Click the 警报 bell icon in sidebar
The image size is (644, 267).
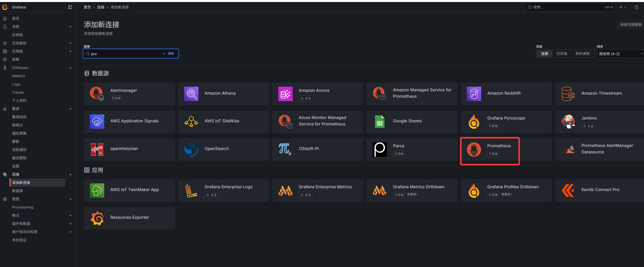coord(5,109)
